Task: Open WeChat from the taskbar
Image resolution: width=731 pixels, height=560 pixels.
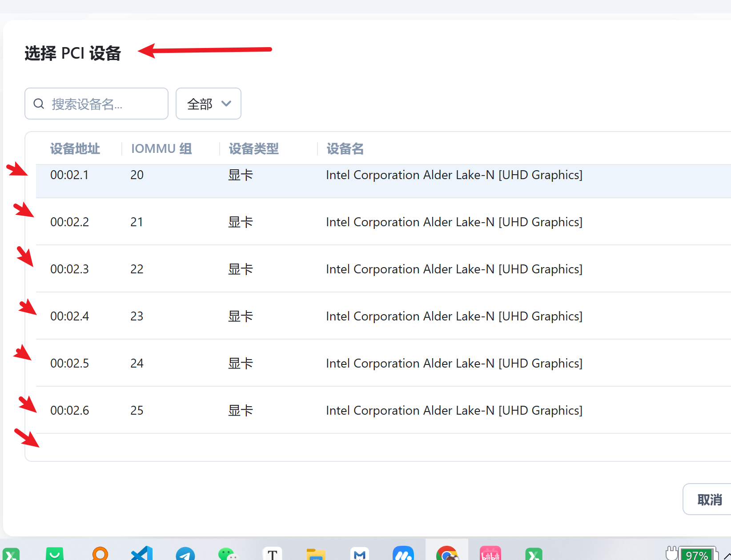Action: pyautogui.click(x=228, y=554)
